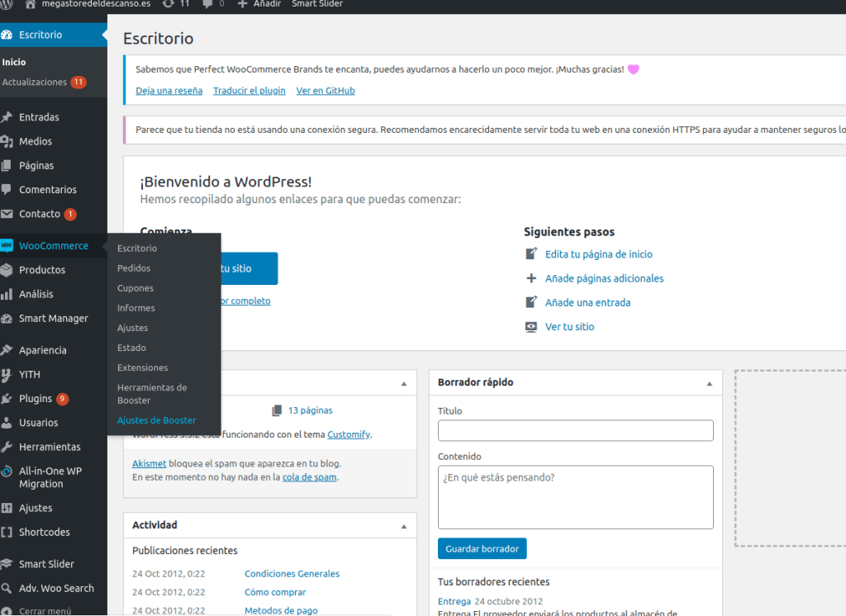Open Cupones in the WooCommerce submenu
The height and width of the screenshot is (616, 846).
pos(135,288)
